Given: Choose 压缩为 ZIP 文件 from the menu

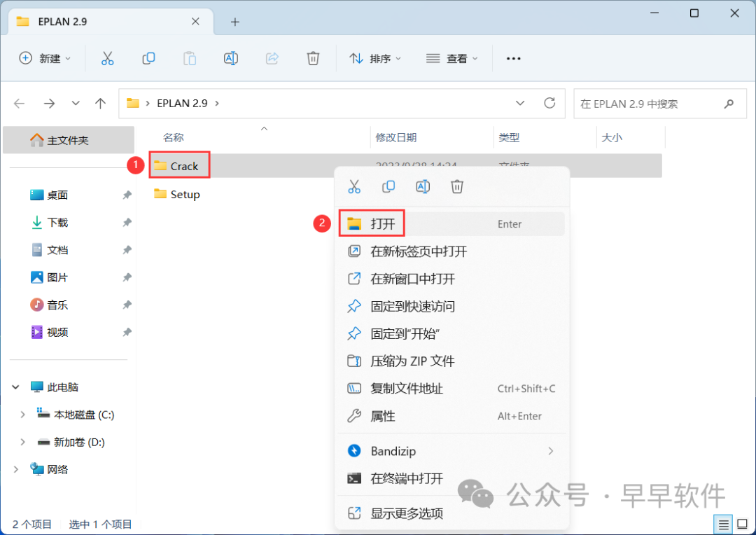Looking at the screenshot, I should point(412,361).
